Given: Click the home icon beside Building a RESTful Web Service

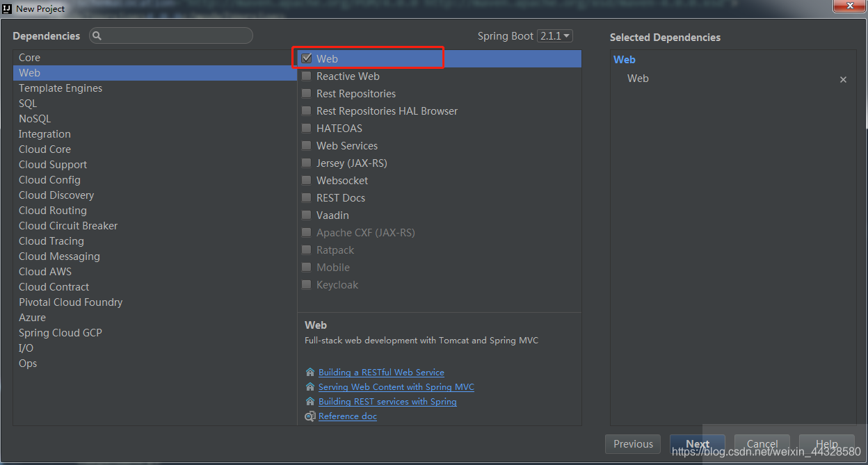Looking at the screenshot, I should click(310, 372).
